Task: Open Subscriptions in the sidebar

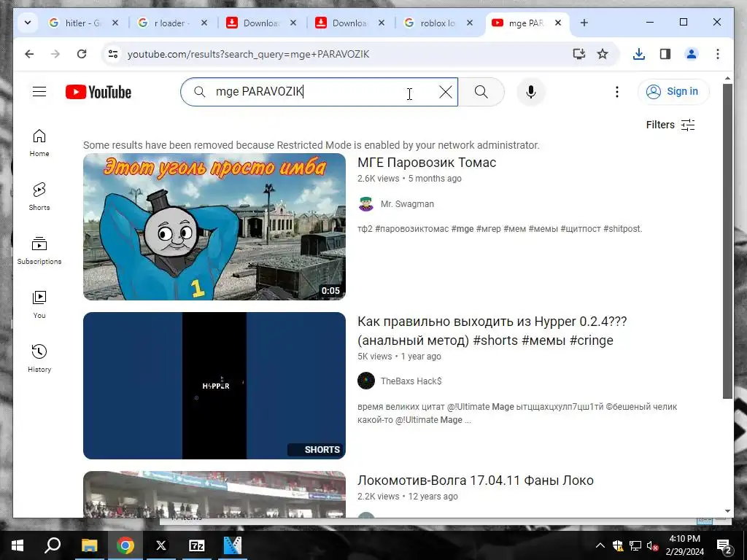Action: (39, 251)
